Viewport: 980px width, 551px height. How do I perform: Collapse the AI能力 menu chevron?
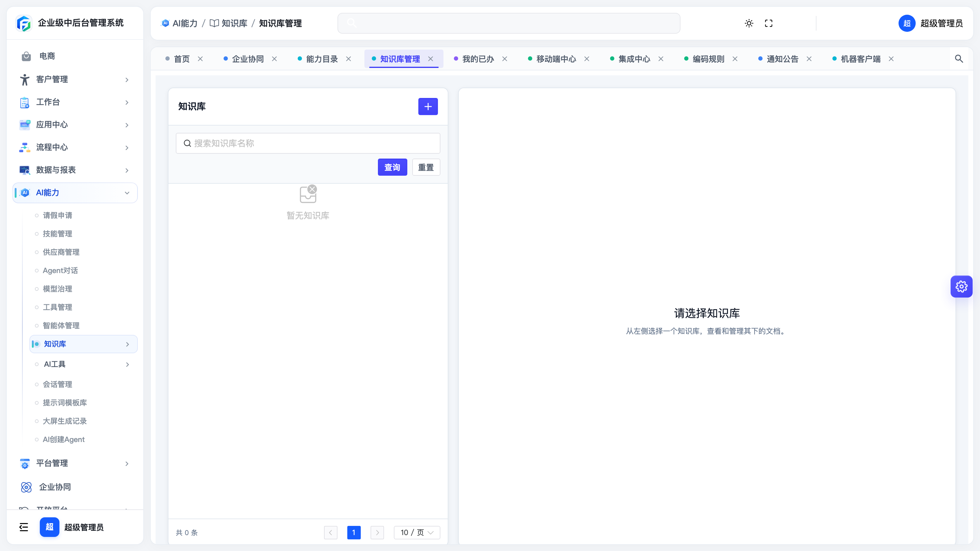[127, 193]
